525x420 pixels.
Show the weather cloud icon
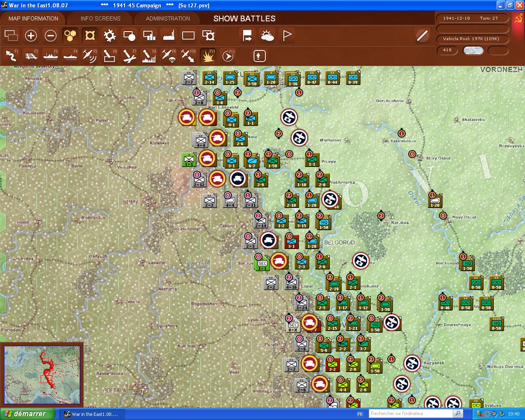pos(267,36)
